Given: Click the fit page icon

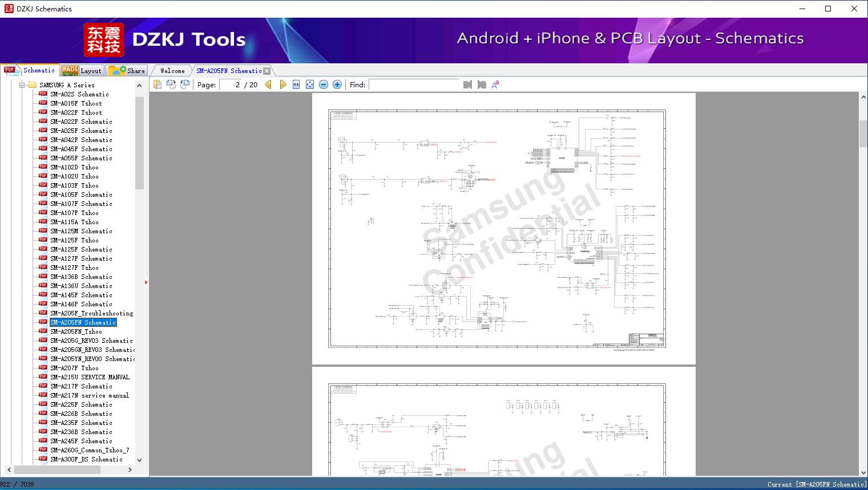Looking at the screenshot, I should (x=310, y=84).
